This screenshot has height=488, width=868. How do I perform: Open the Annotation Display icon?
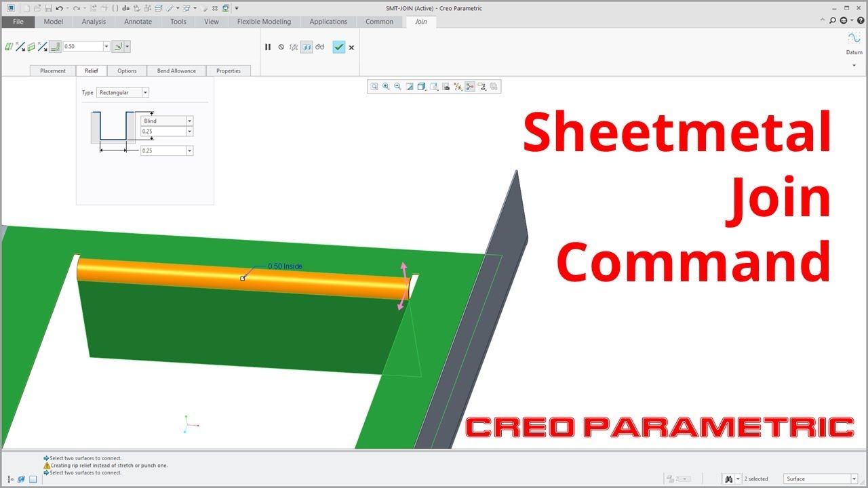pos(482,86)
